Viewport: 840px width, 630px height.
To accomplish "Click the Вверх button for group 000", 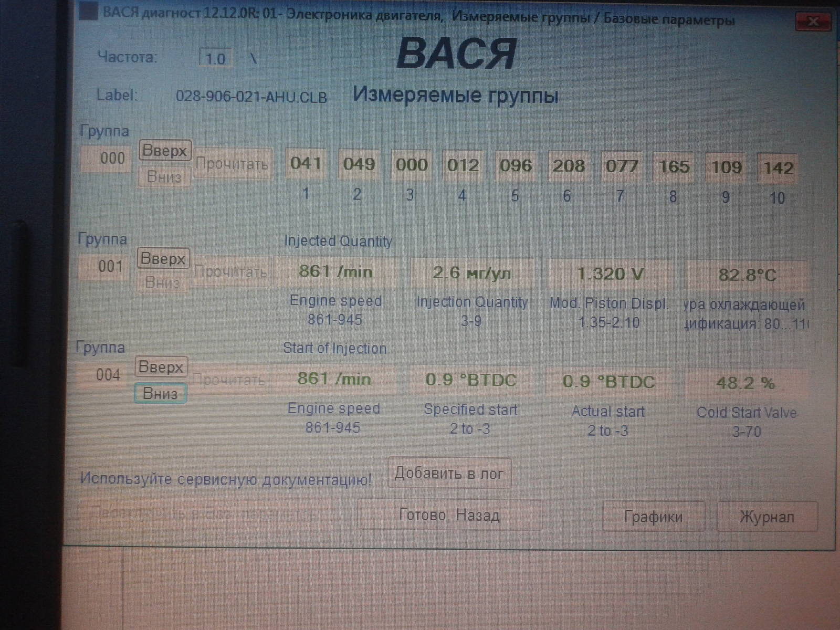I will click(x=164, y=151).
